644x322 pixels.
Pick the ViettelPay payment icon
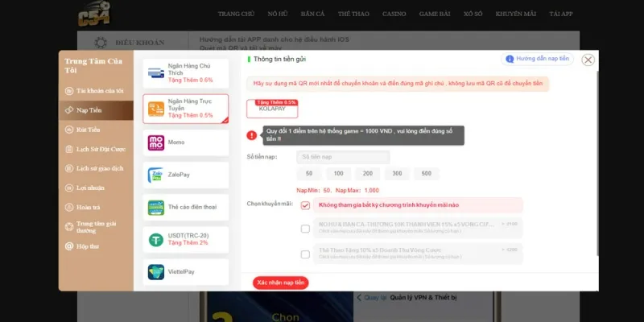tap(156, 272)
